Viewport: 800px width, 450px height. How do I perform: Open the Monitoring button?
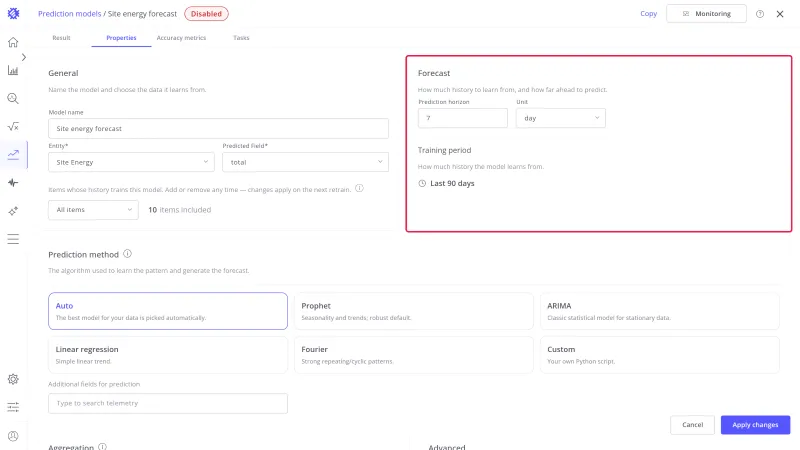click(x=706, y=14)
